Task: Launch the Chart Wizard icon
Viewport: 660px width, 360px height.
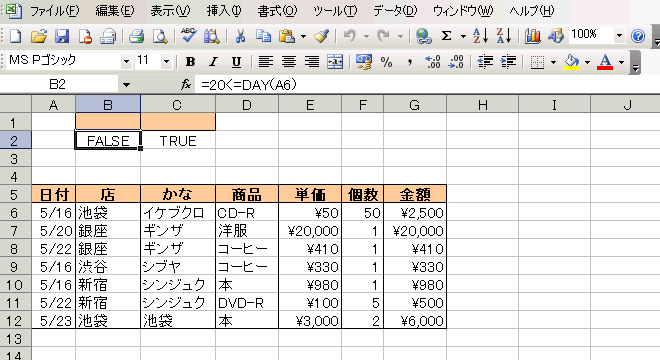Action: (x=532, y=36)
